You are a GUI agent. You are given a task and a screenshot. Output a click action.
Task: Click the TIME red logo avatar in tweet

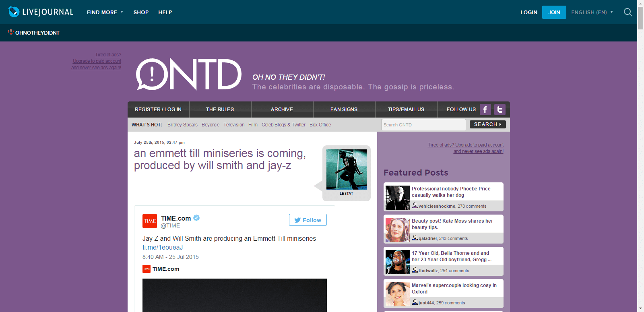(x=150, y=221)
